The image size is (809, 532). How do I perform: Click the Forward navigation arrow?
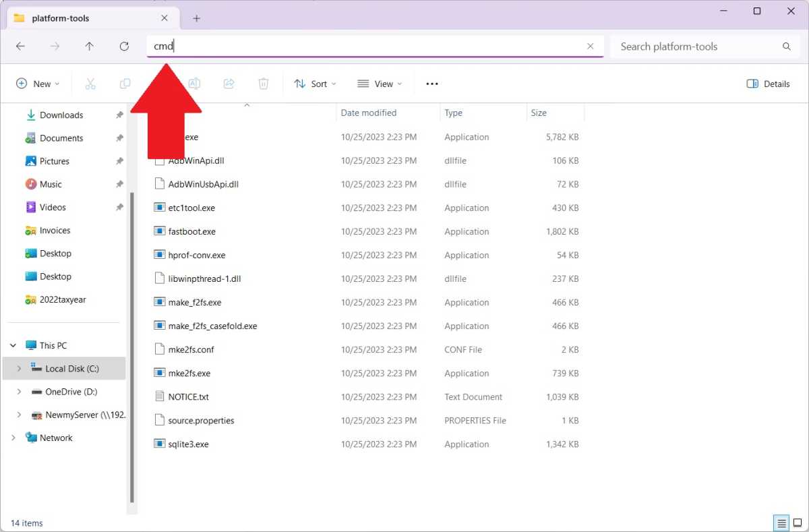tap(55, 47)
